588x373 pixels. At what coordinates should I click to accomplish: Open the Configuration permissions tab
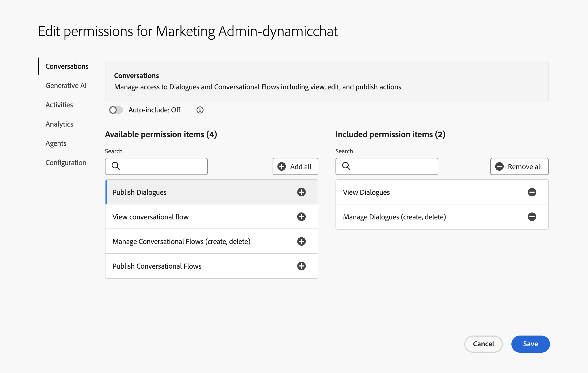coord(66,163)
